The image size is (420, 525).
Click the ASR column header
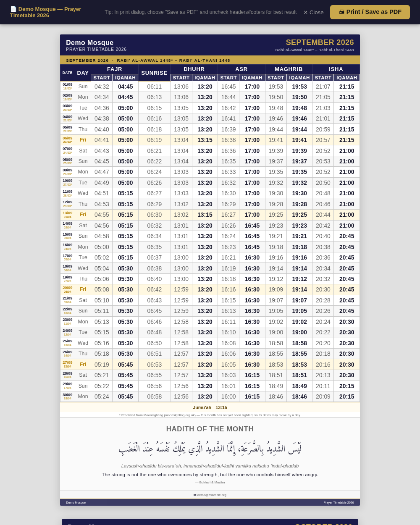(241, 69)
